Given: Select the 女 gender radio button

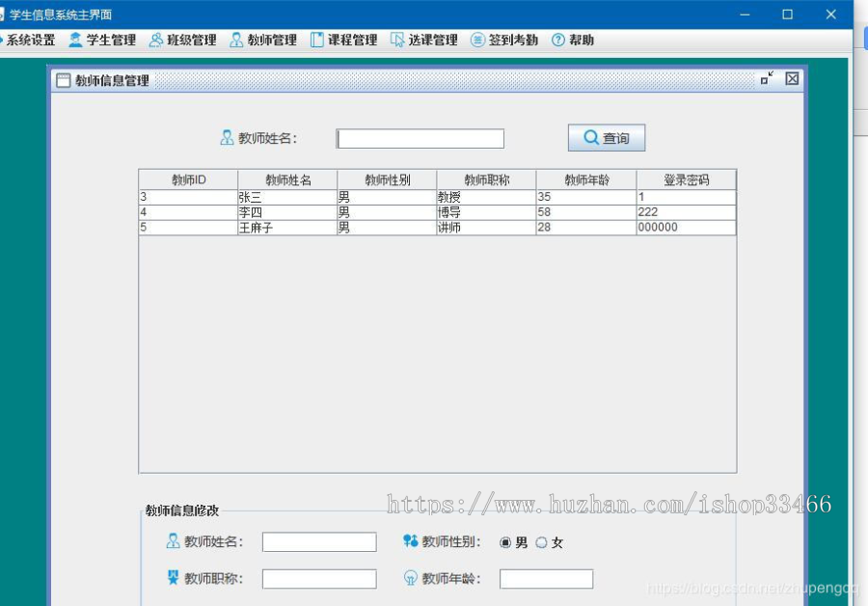Looking at the screenshot, I should tap(542, 541).
